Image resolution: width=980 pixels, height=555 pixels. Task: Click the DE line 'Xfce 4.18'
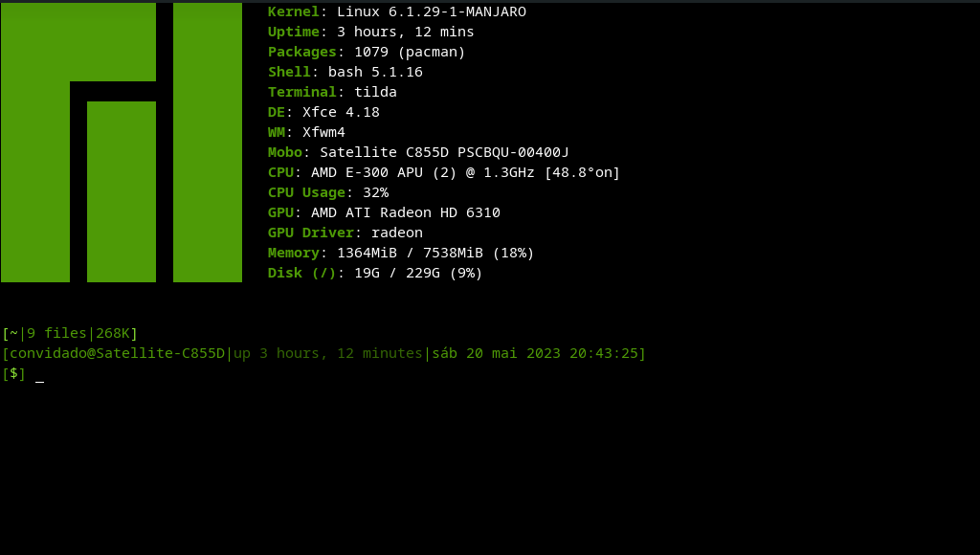pyautogui.click(x=323, y=112)
